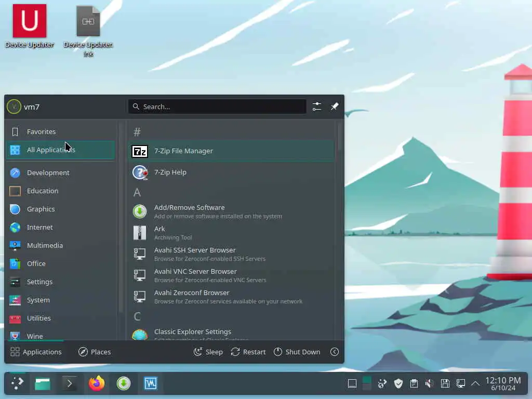
Task: Open the network tray icon
Action: [460, 384]
